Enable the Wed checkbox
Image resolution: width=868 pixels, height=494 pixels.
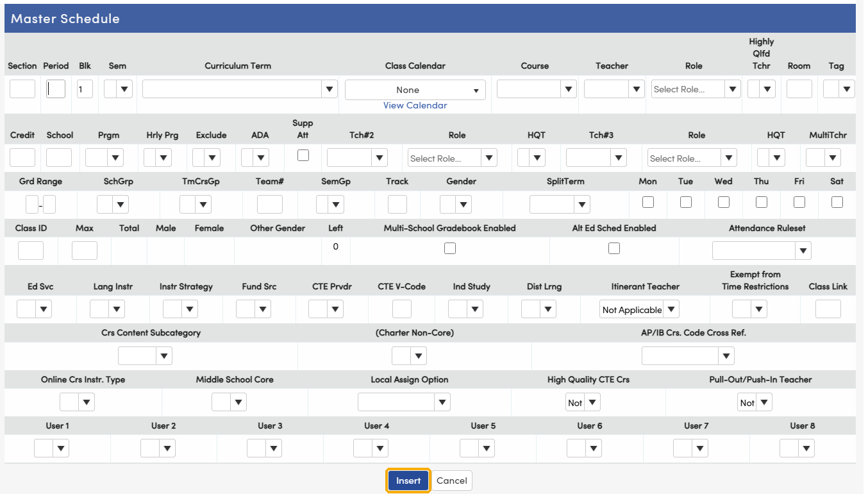[724, 201]
